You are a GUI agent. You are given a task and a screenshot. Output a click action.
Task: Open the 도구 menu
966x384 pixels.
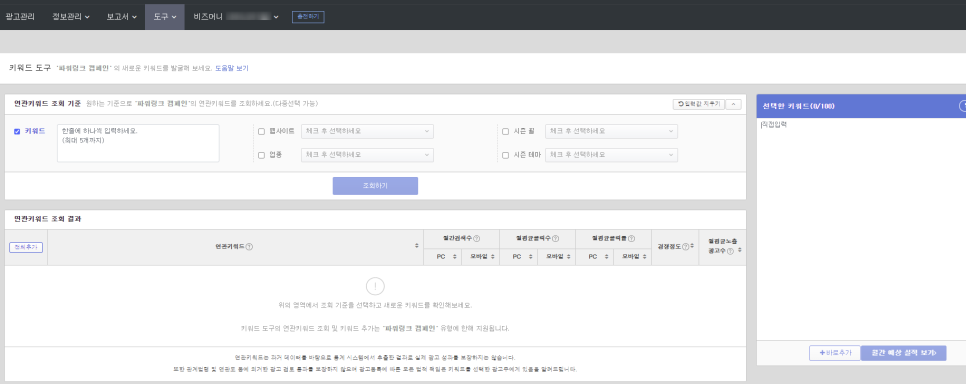coord(164,17)
